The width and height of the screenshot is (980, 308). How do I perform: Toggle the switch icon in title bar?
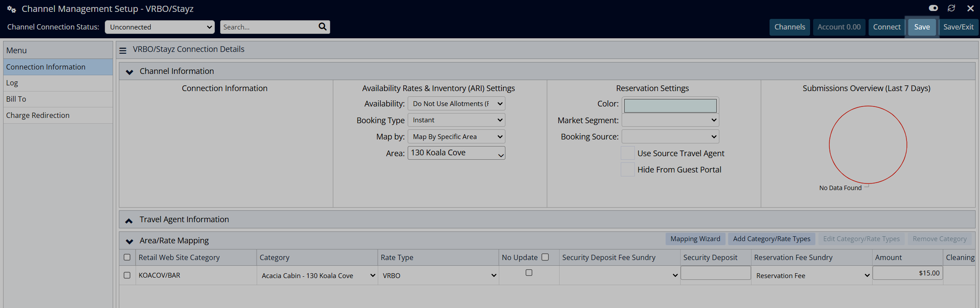(x=933, y=8)
